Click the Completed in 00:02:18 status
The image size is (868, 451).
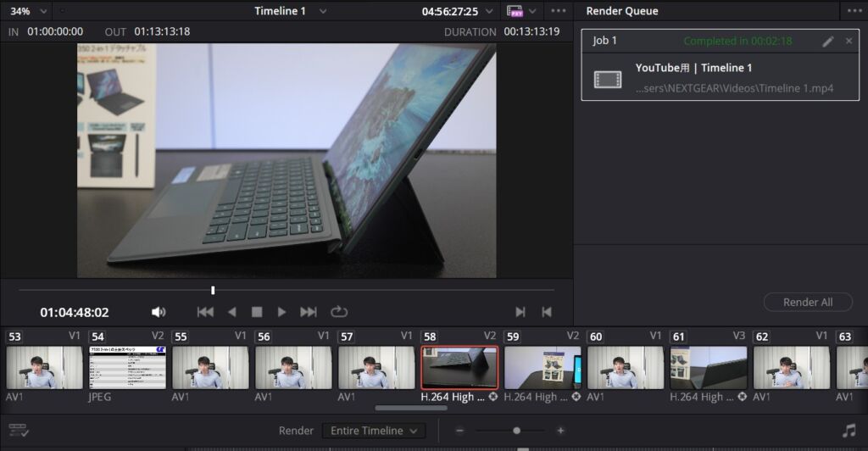pos(737,41)
